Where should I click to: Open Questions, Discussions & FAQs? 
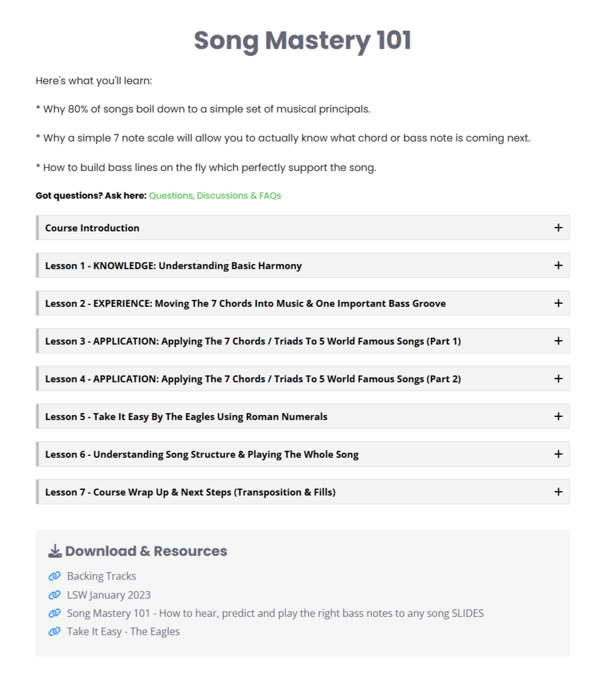pos(215,196)
